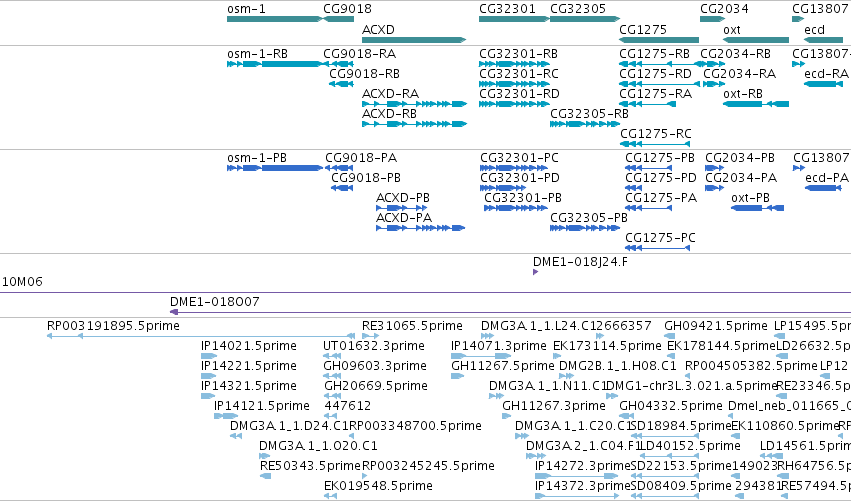851x501 pixels.
Task: Click the CG2034-PB protein glyph
Action: click(714, 168)
